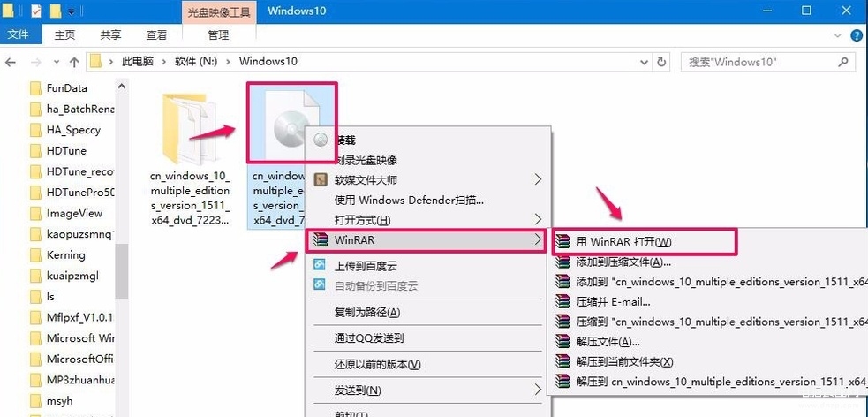Click the sidebar vertical scrollbar thumb
This screenshot has height=417, width=868.
click(x=122, y=271)
